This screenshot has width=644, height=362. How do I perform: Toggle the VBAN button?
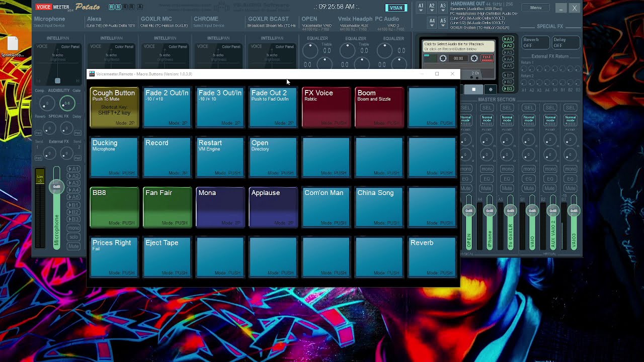(x=396, y=8)
